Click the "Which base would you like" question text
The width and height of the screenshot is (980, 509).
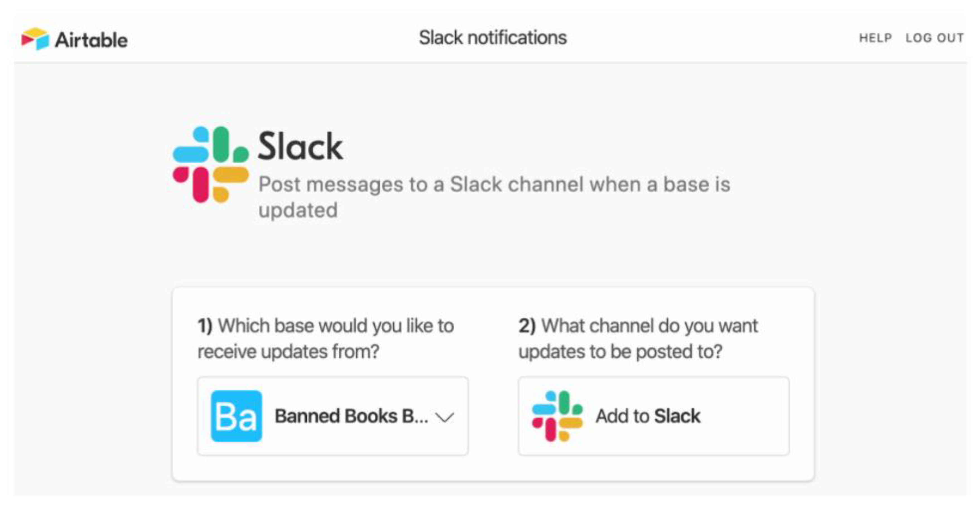pyautogui.click(x=336, y=326)
